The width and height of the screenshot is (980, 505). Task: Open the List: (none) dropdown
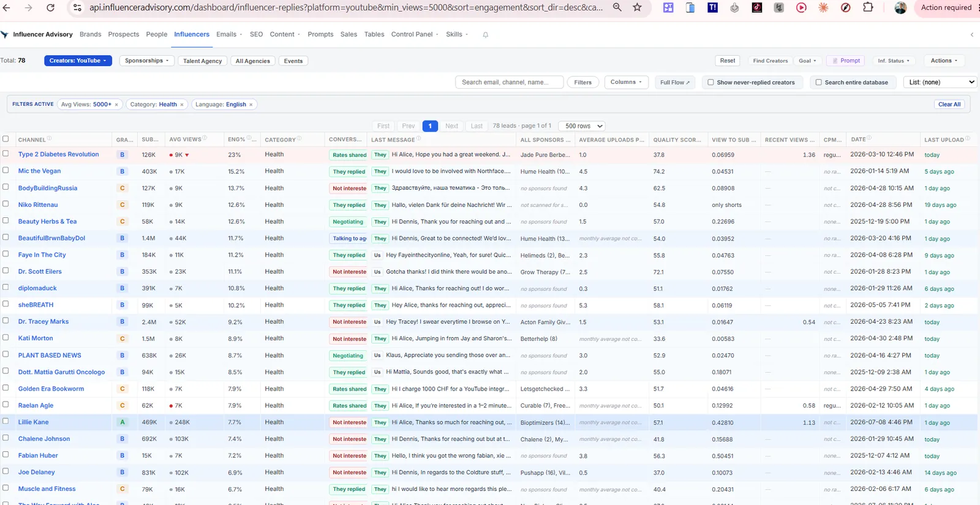pyautogui.click(x=940, y=82)
